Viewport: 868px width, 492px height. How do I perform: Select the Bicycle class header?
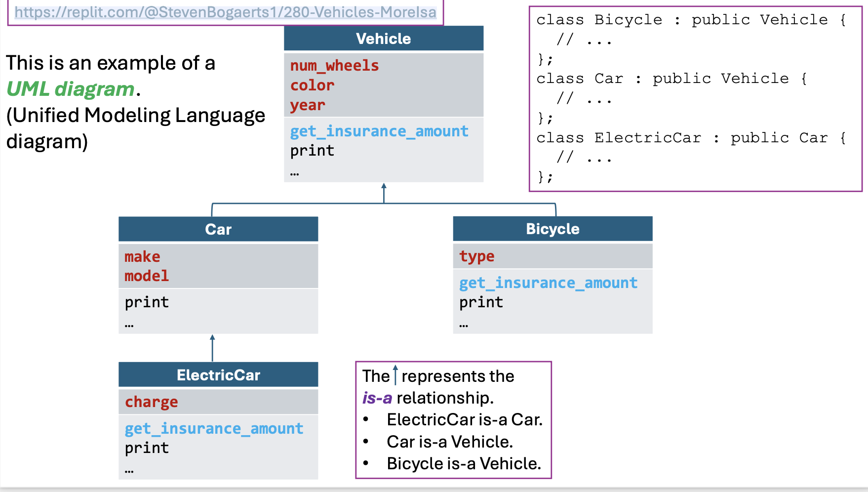[552, 229]
